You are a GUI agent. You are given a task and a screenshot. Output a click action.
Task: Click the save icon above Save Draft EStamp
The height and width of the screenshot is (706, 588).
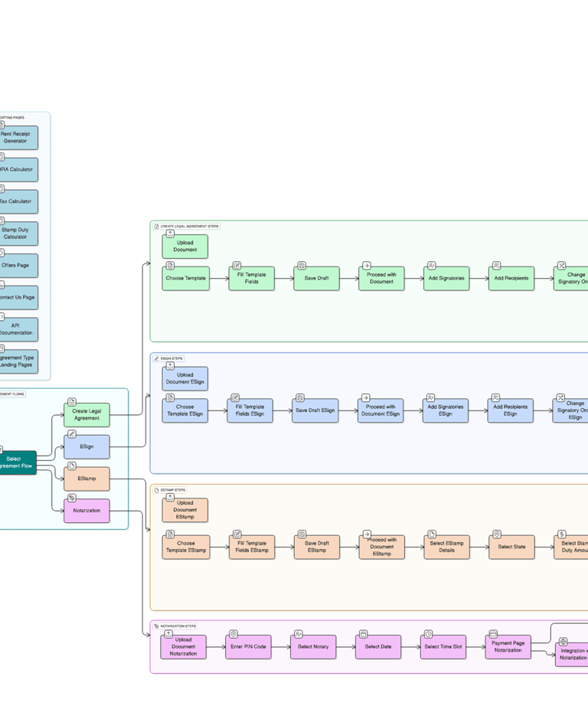[302, 534]
